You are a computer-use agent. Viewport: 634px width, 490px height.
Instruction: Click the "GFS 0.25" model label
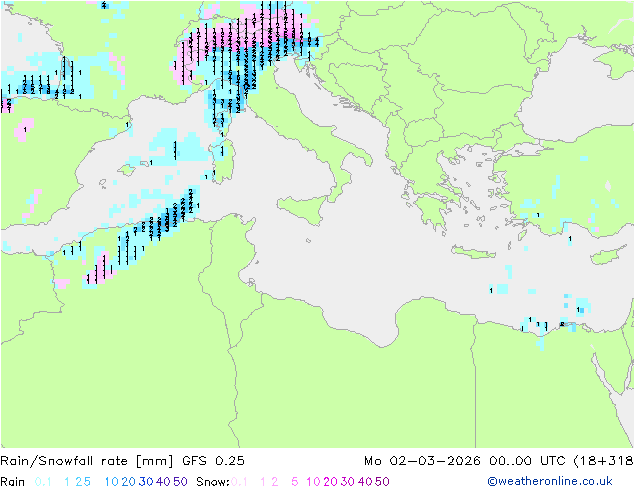(x=213, y=461)
